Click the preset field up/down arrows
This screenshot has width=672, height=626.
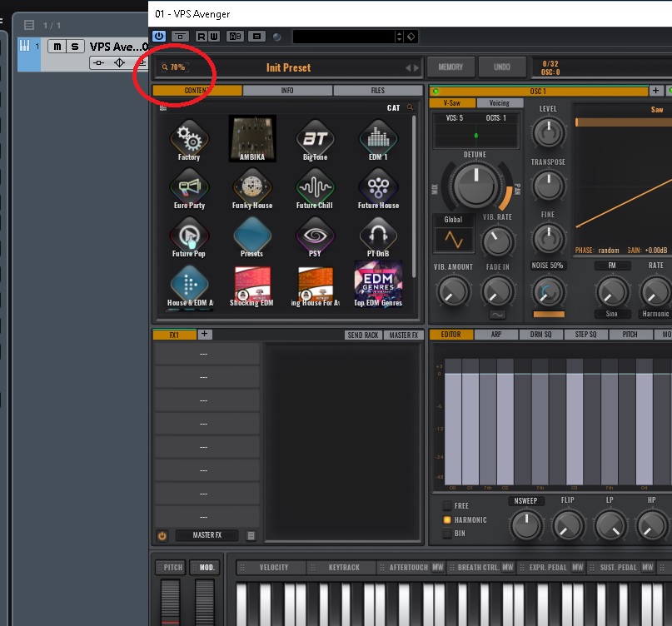pyautogui.click(x=399, y=37)
